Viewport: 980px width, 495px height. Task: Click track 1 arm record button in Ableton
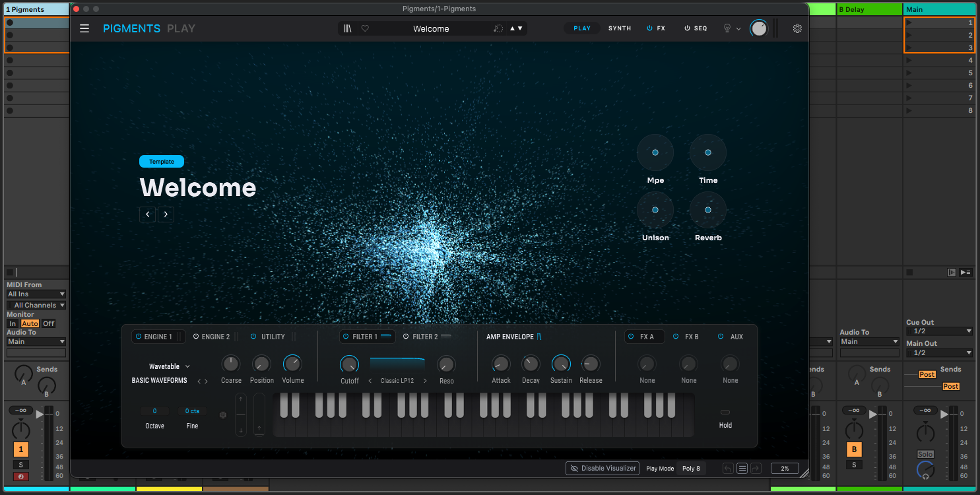[20, 477]
